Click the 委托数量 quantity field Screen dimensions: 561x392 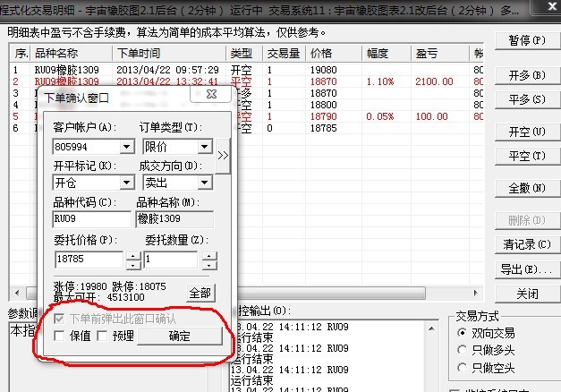171,260
